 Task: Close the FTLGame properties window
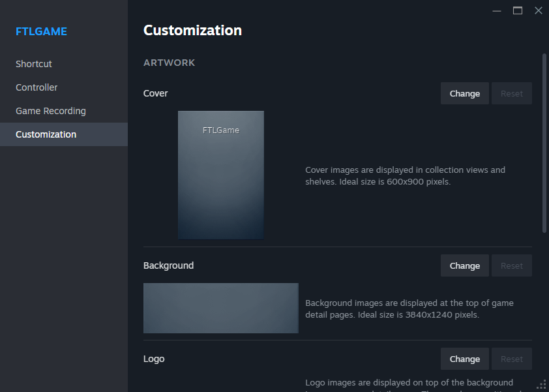538,10
